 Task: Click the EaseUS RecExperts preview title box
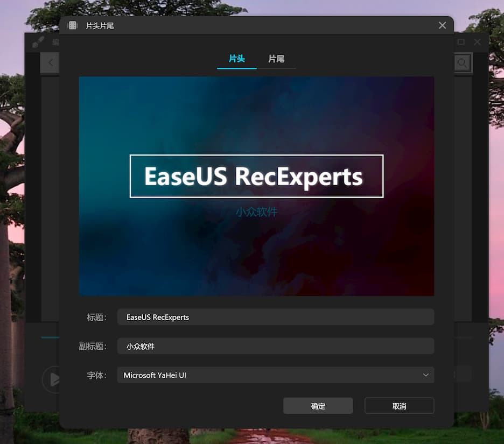coord(256,176)
